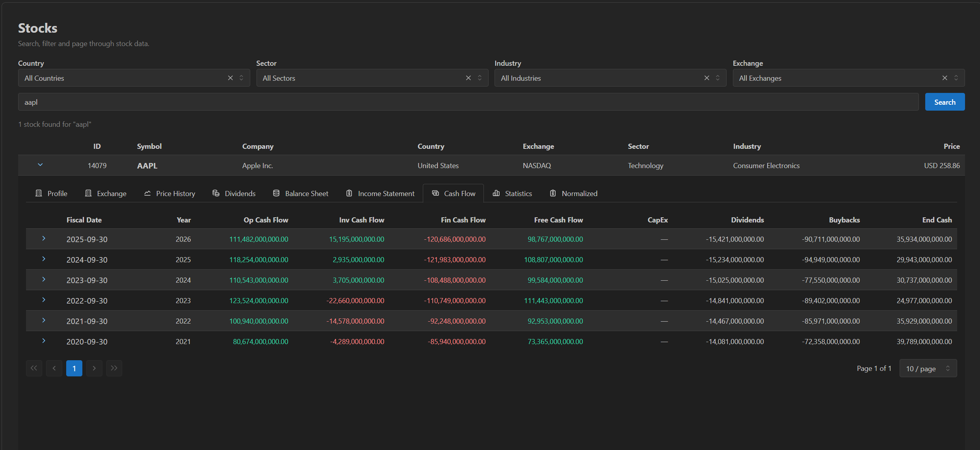The image size is (980, 450).
Task: Expand the 2022-09-30 cash flow row
Action: pos(44,300)
